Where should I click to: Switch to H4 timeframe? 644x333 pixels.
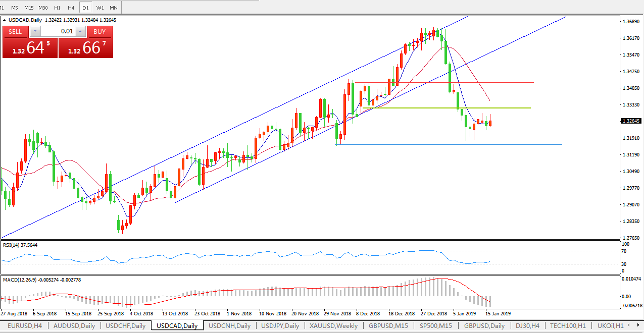pyautogui.click(x=71, y=8)
